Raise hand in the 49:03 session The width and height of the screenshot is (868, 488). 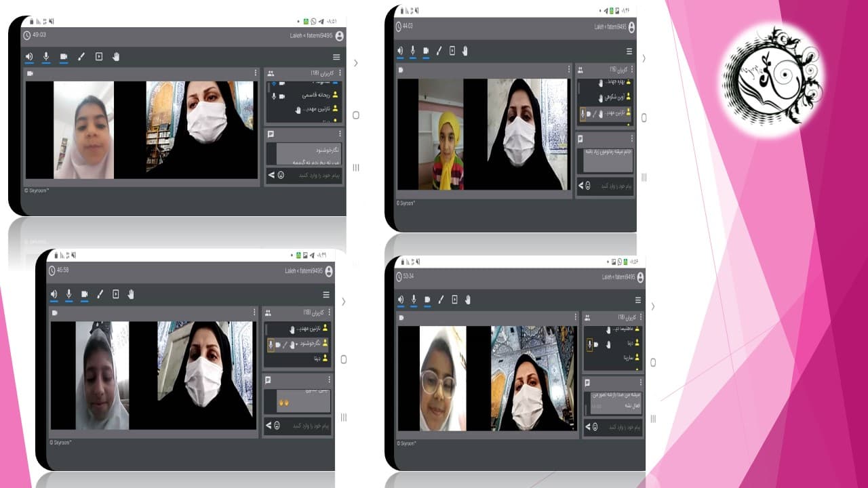coord(116,57)
